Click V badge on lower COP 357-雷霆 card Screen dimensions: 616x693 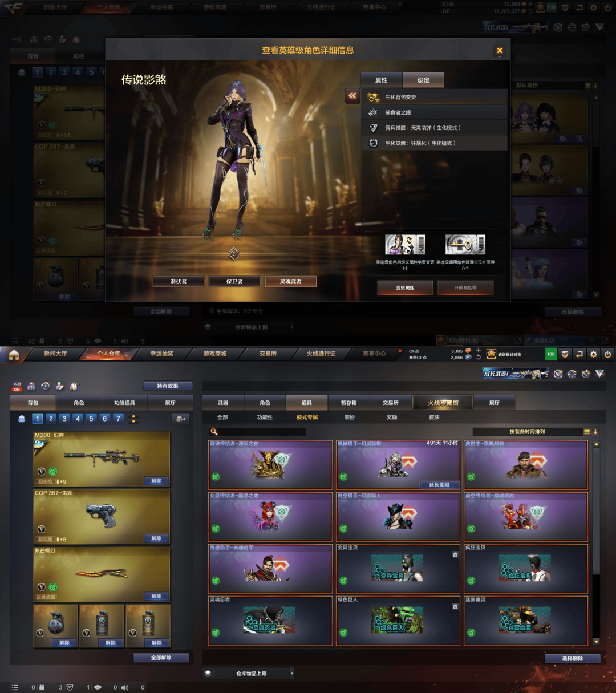coord(41,529)
